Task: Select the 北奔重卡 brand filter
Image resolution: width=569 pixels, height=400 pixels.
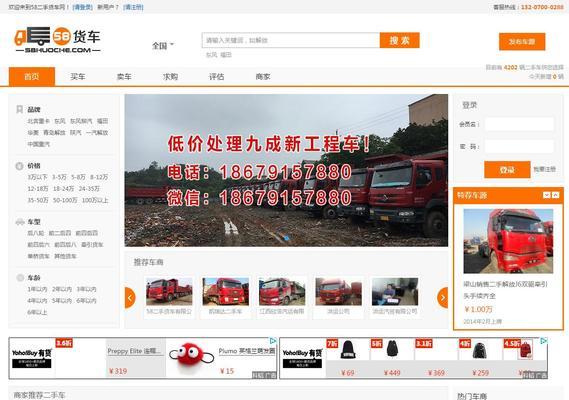Action: [38, 121]
